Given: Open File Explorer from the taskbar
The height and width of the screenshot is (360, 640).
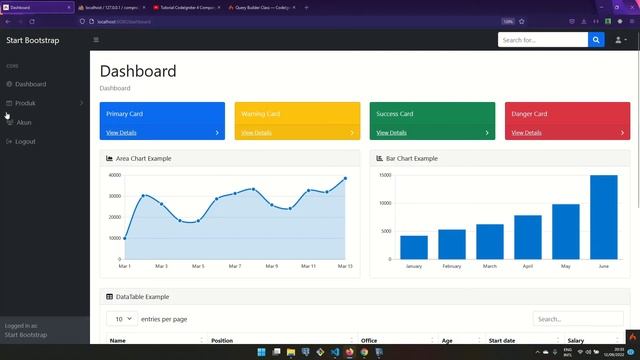Looking at the screenshot, I should [x=291, y=352].
